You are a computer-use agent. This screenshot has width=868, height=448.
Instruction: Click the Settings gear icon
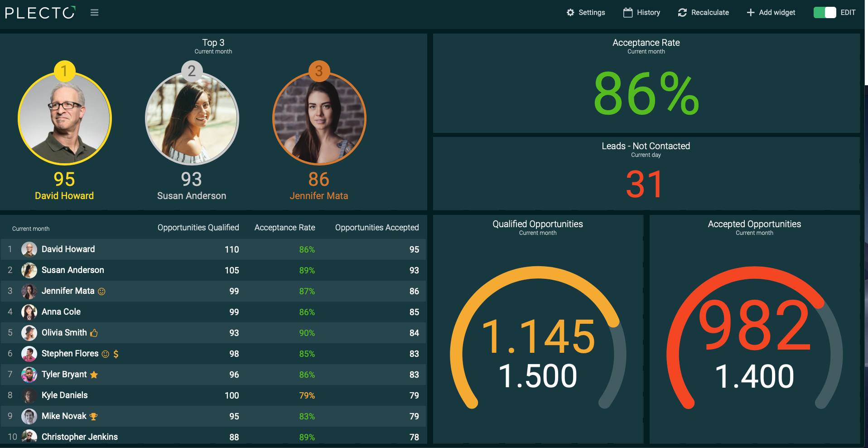[x=570, y=13]
